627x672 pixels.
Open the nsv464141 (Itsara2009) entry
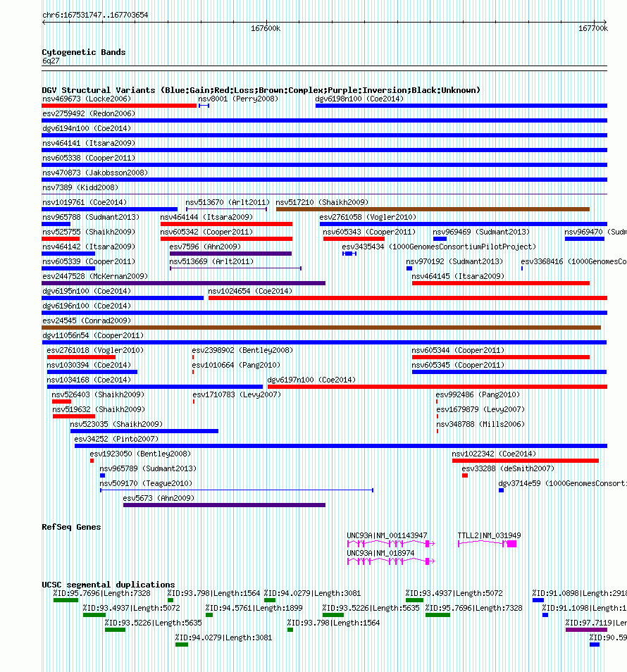point(89,143)
